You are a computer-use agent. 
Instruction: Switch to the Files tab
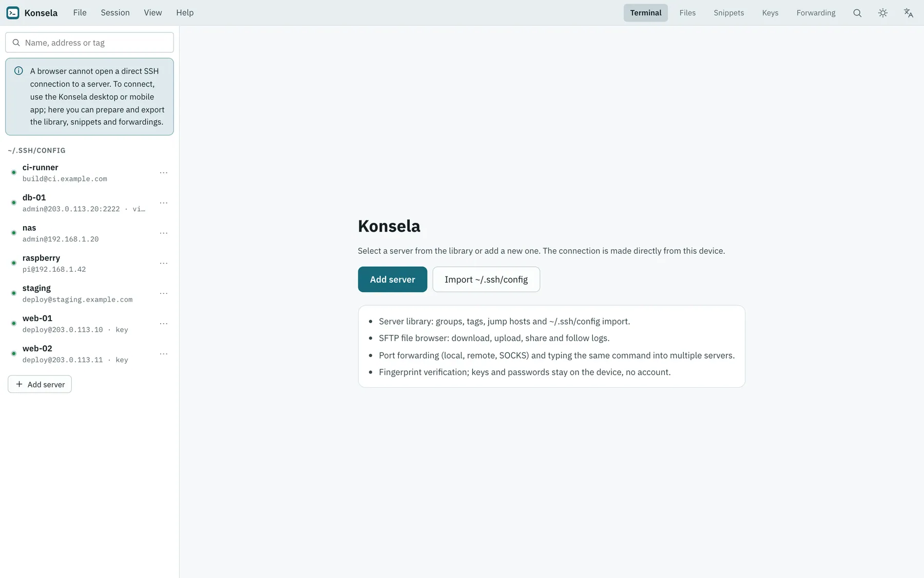(687, 13)
